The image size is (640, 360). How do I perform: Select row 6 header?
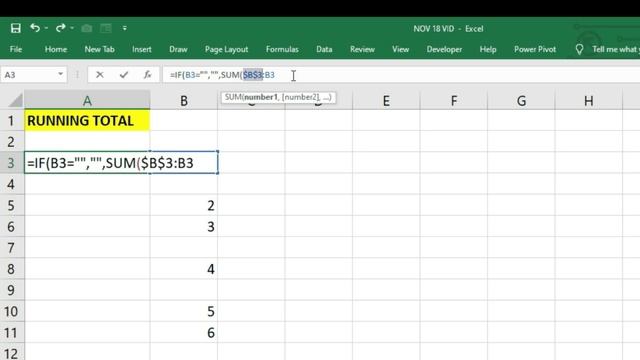point(11,227)
